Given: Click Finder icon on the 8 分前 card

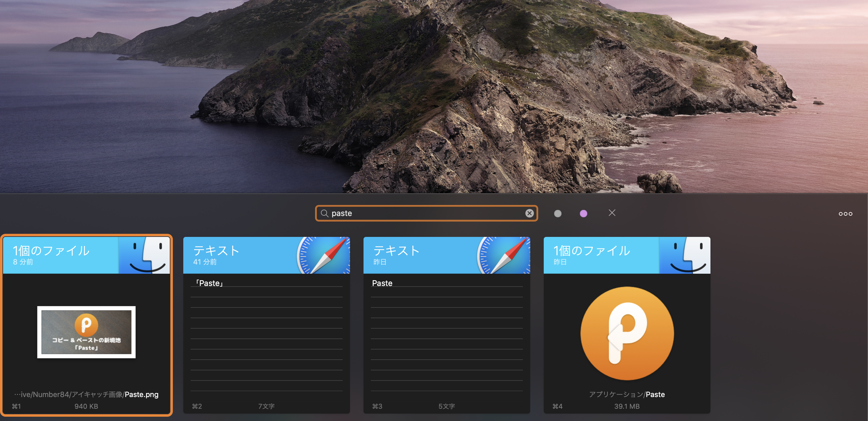Looking at the screenshot, I should click(144, 255).
